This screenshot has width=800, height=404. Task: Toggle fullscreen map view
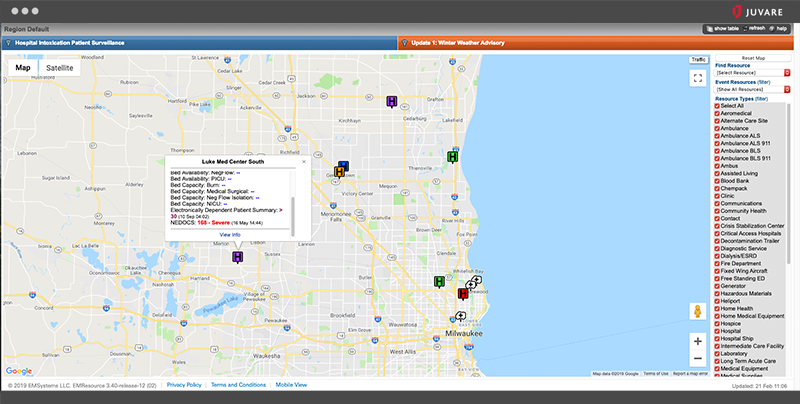click(x=697, y=78)
